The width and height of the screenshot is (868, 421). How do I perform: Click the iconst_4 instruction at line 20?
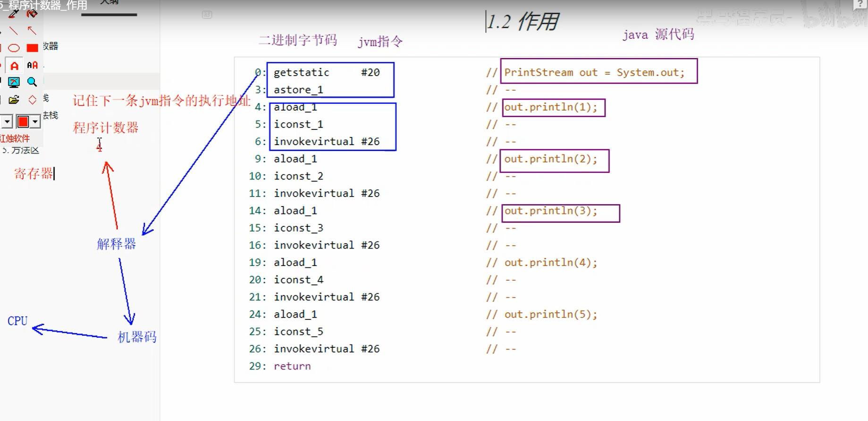point(298,280)
